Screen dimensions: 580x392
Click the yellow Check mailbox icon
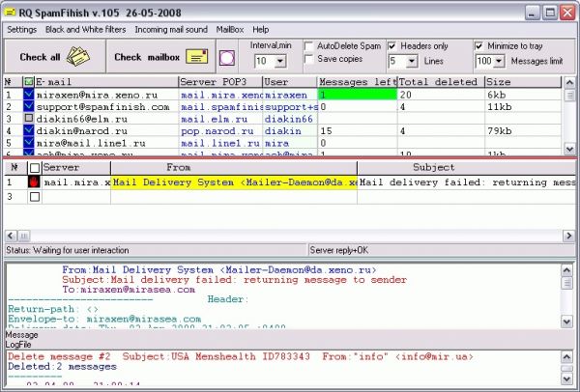[197, 58]
